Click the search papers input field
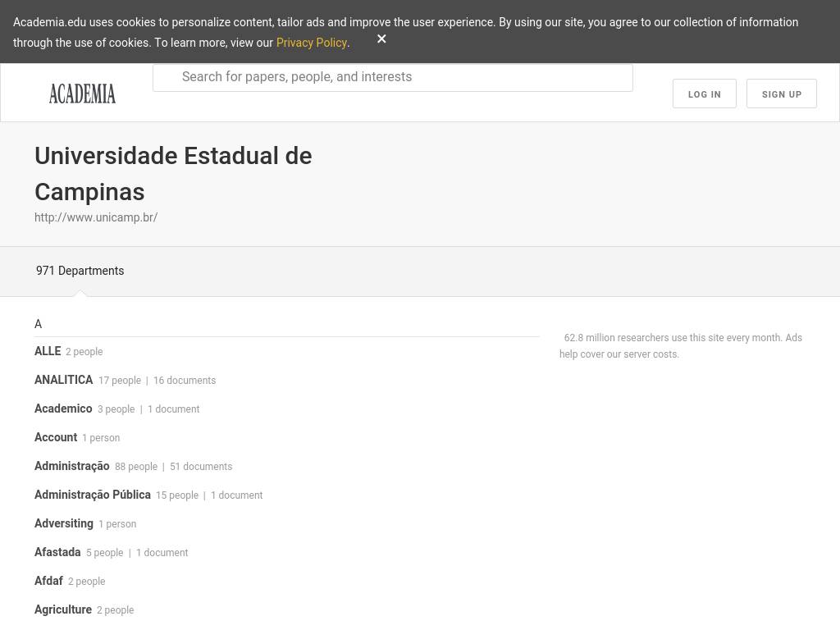840x630 pixels. (394, 77)
